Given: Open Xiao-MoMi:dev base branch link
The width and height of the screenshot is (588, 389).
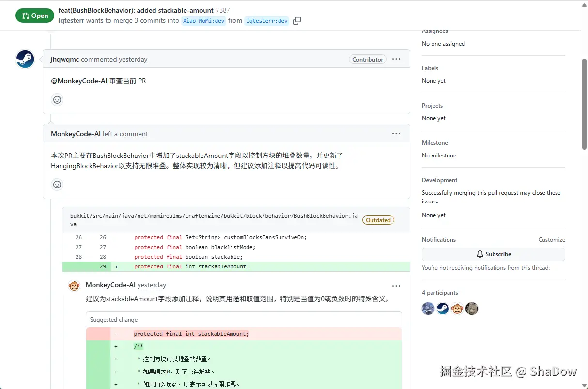Looking at the screenshot, I should [x=203, y=21].
